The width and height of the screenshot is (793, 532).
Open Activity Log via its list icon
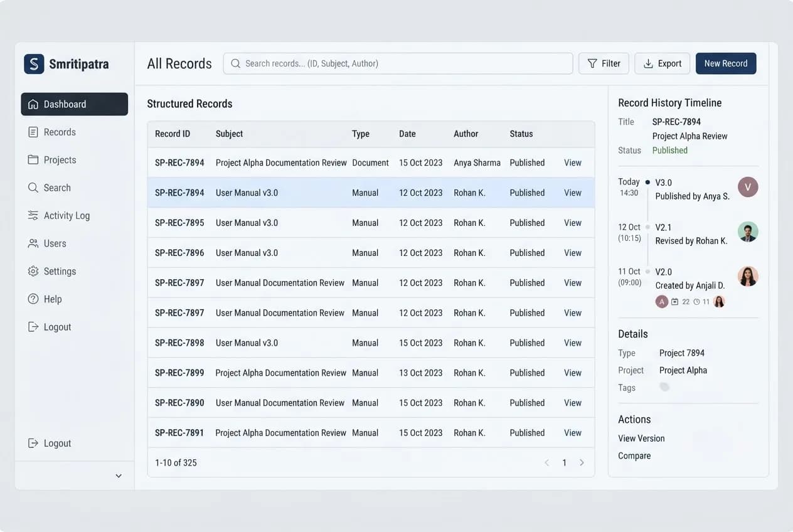(33, 216)
